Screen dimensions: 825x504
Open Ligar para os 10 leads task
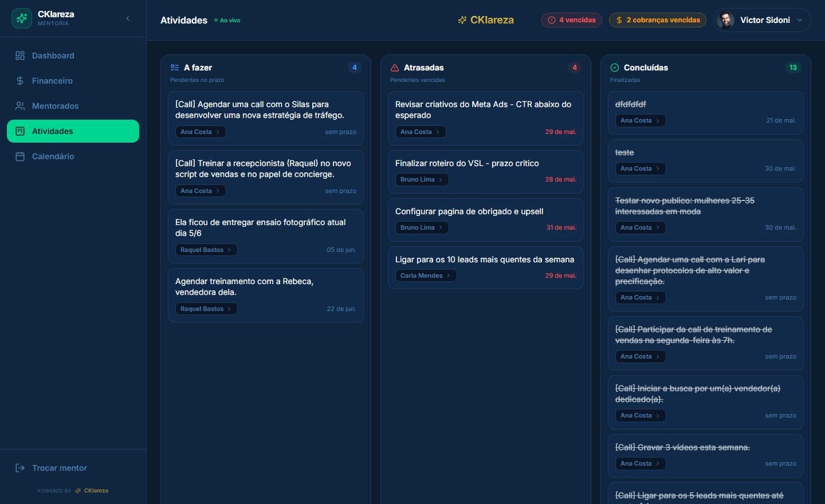[x=486, y=267]
